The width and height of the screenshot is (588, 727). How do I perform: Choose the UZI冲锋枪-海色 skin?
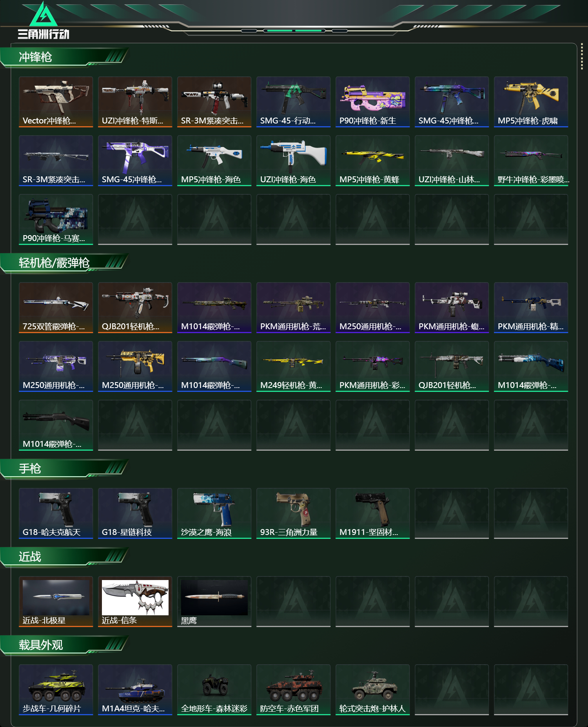[293, 161]
